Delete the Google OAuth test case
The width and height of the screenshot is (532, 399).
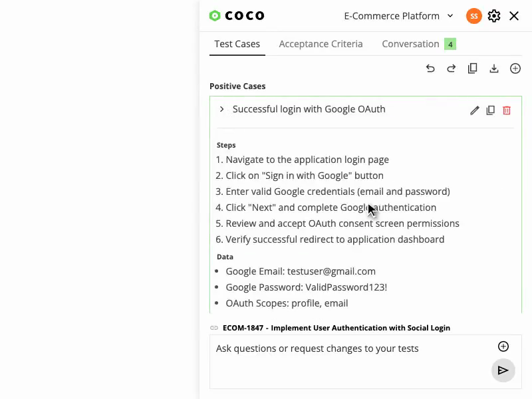pos(507,110)
